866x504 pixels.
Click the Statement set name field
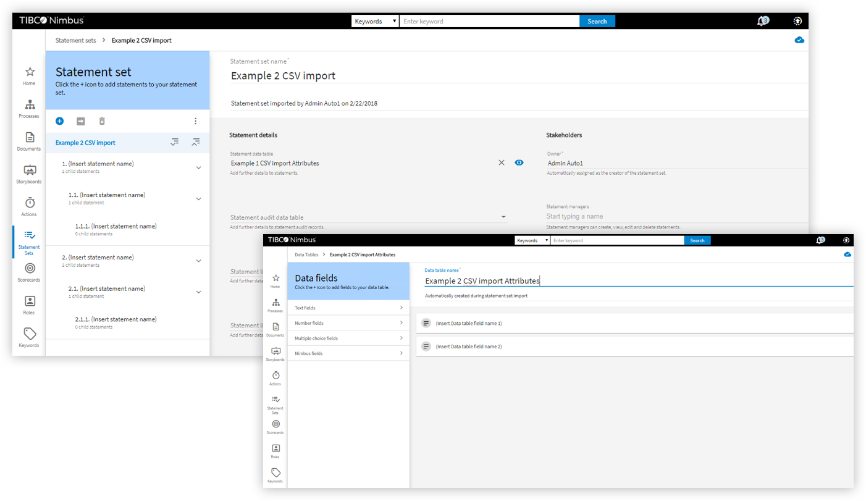point(519,76)
